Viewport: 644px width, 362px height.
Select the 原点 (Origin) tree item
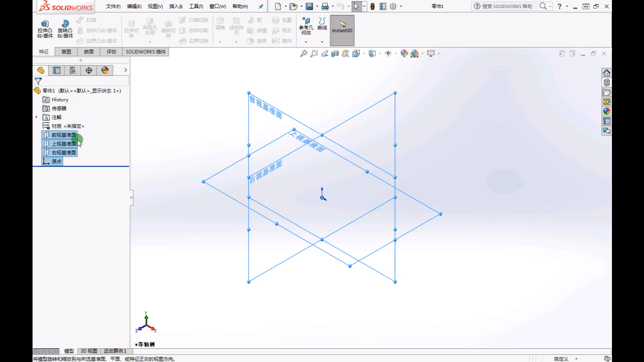(x=52, y=161)
